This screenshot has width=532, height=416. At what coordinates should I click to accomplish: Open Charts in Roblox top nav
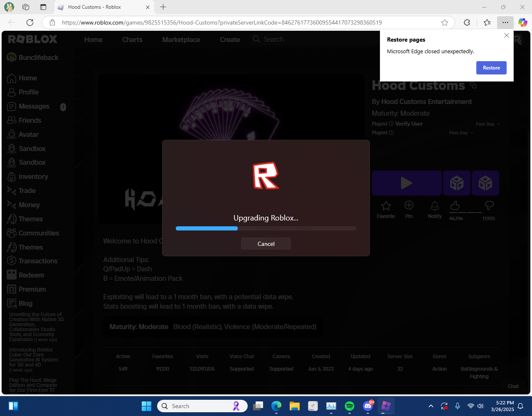pos(132,40)
